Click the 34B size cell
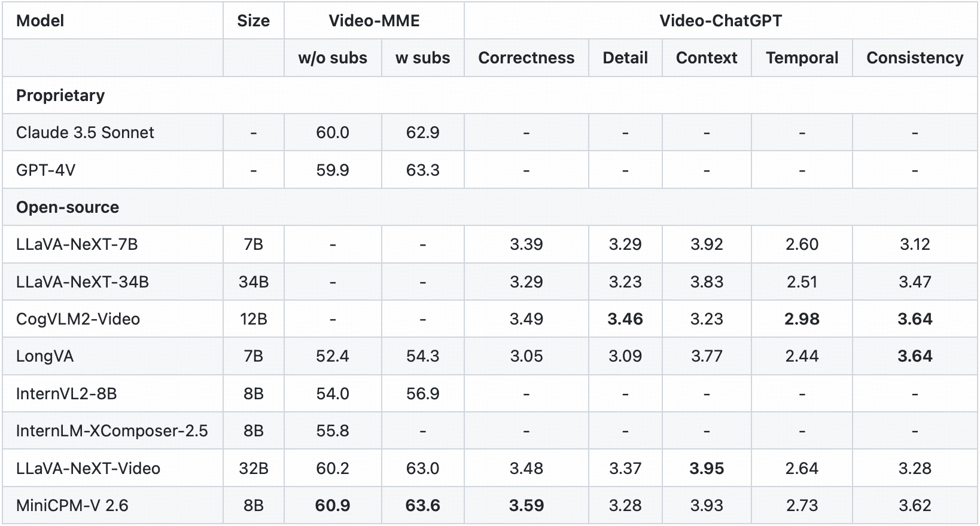Viewport: 980px width, 526px height. (253, 282)
